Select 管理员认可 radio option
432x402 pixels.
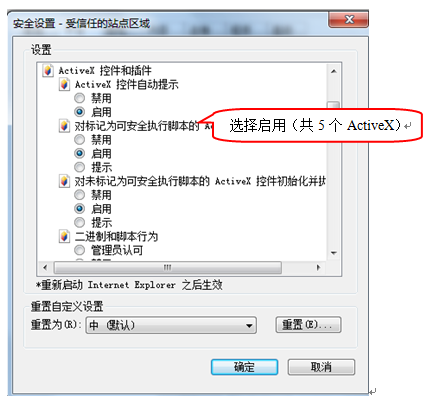[x=79, y=250]
